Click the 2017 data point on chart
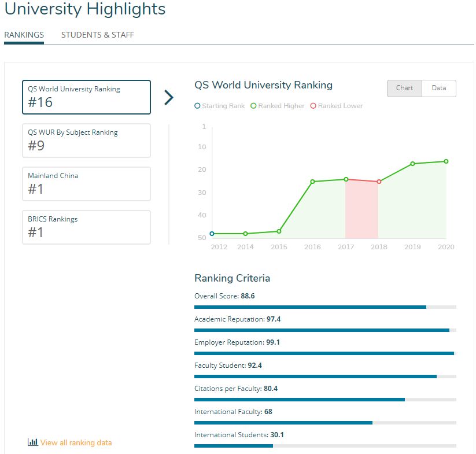The height and width of the screenshot is (454, 476). coord(346,179)
